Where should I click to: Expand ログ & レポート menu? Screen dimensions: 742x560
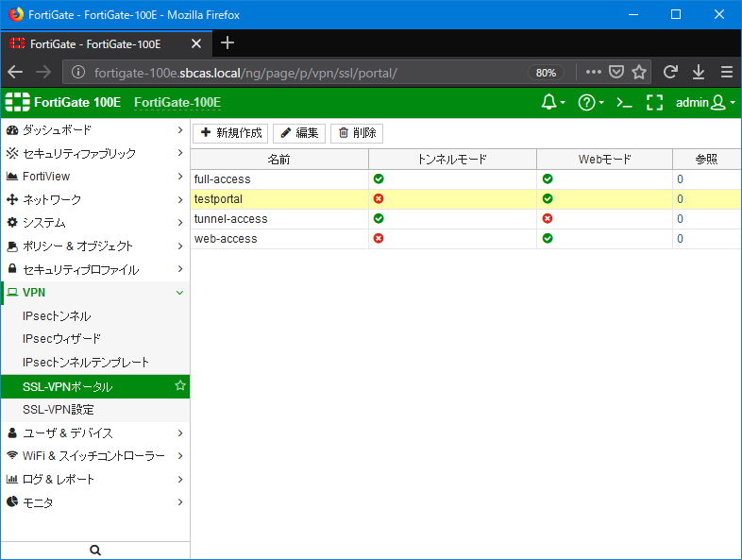click(x=95, y=479)
